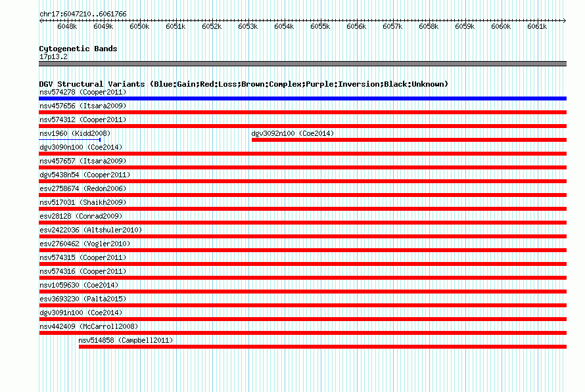Click esv2760462 (Vogler2010) label

(x=85, y=244)
